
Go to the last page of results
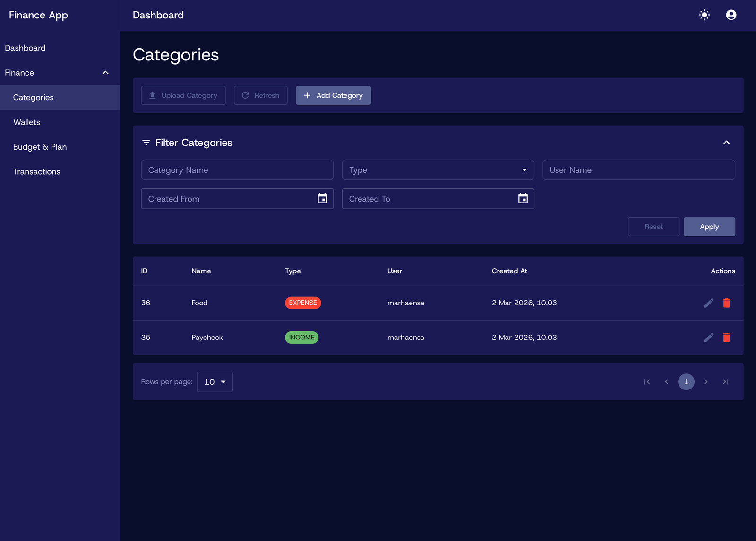725,382
